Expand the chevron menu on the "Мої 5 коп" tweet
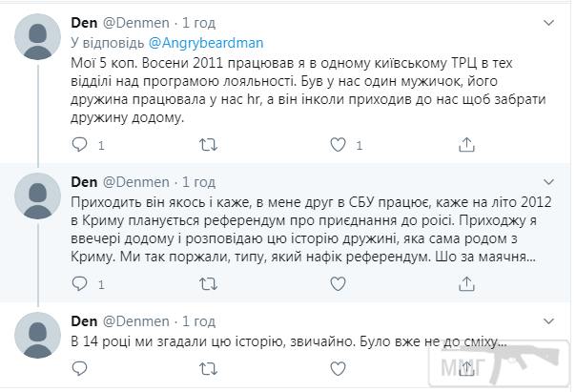Screen dimensions: 576x392 (548, 21)
